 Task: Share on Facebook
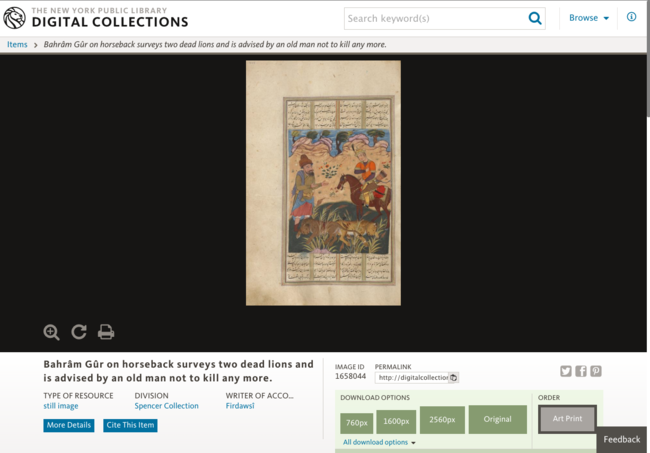[x=581, y=371]
